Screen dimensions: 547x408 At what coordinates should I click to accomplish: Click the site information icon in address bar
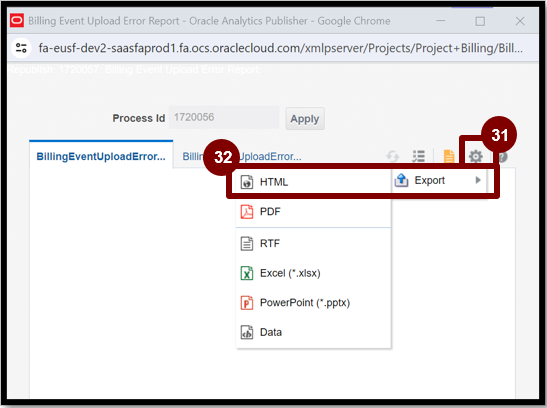(21, 47)
